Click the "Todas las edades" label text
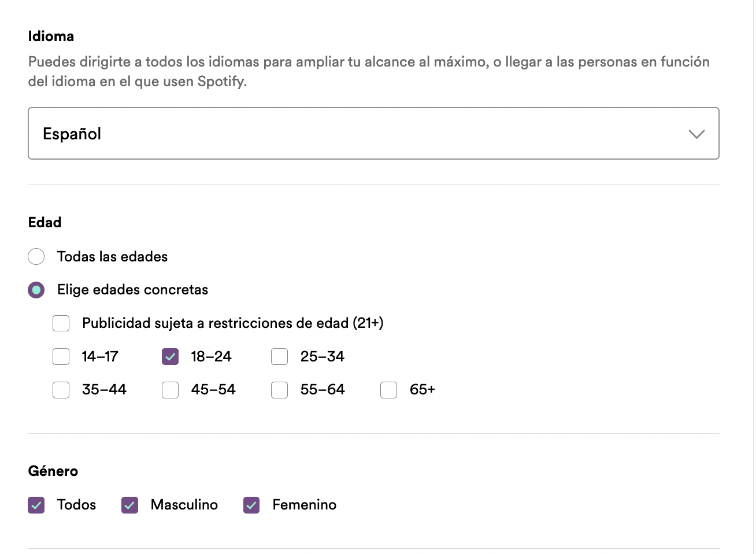The height and width of the screenshot is (554, 756). coord(112,256)
